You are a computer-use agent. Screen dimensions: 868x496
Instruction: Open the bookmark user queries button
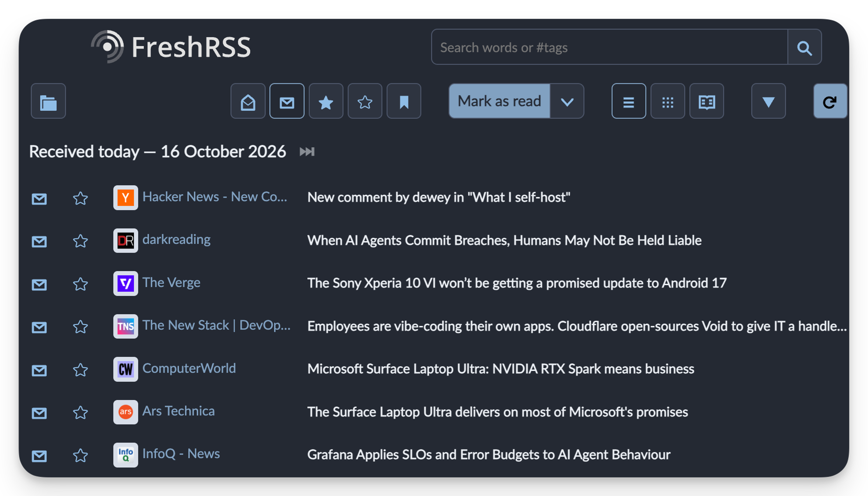[404, 101]
